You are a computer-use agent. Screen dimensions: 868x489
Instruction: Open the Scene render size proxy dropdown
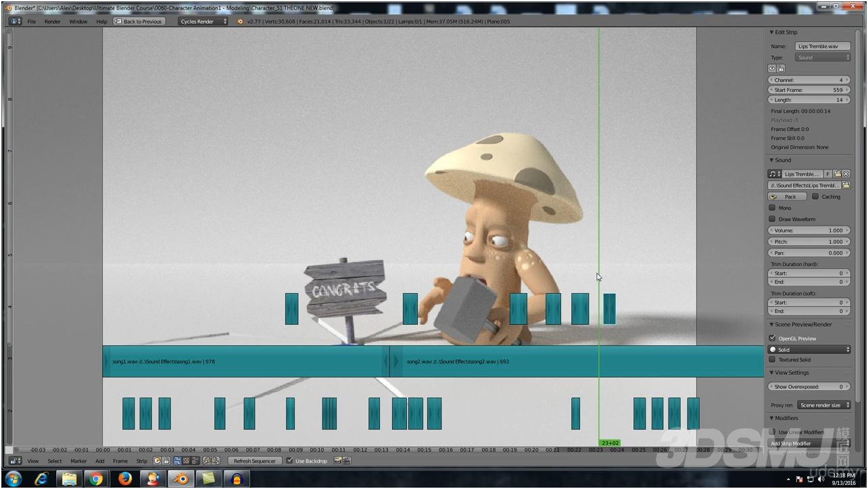coord(824,405)
